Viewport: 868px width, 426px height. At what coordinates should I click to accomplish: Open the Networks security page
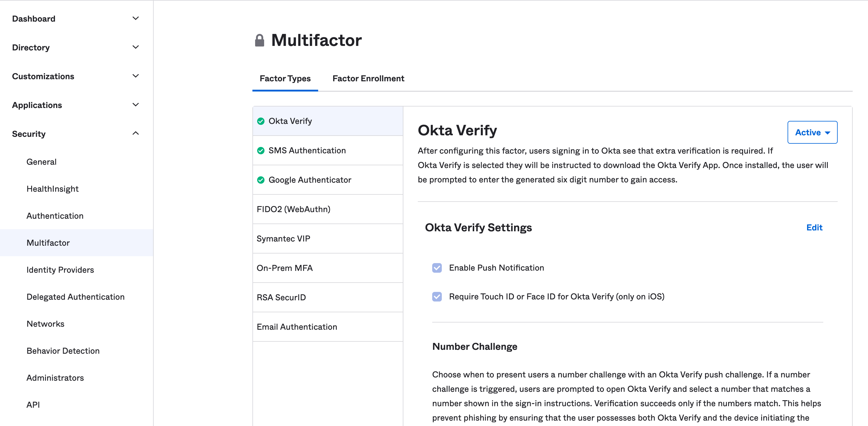pyautogui.click(x=45, y=324)
